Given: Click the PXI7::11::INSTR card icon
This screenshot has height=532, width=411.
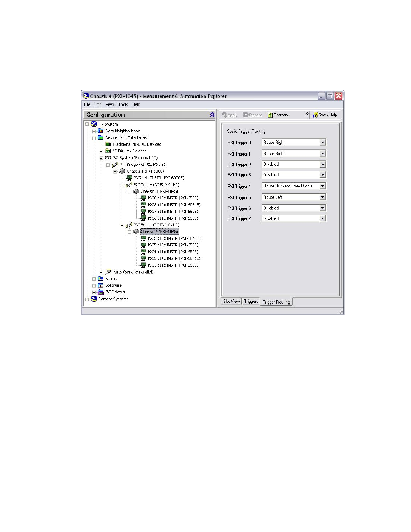Looking at the screenshot, I should (x=143, y=212).
